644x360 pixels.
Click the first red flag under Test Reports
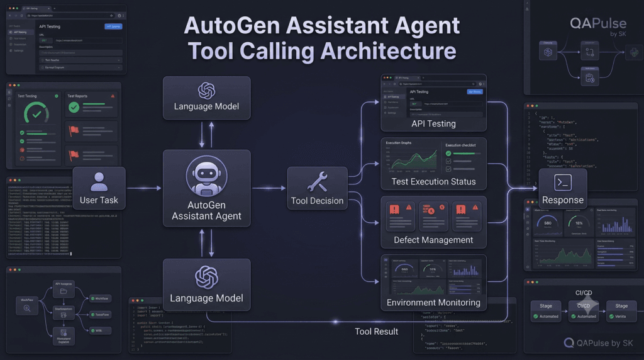pyautogui.click(x=74, y=131)
